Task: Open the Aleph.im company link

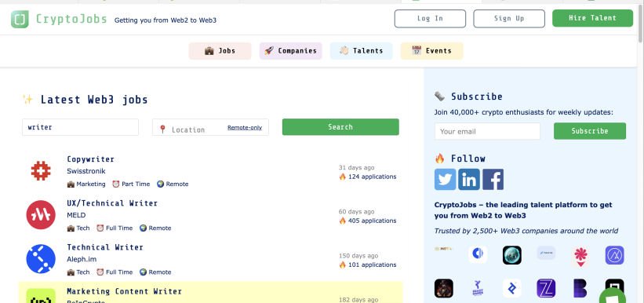Action: pyautogui.click(x=82, y=259)
